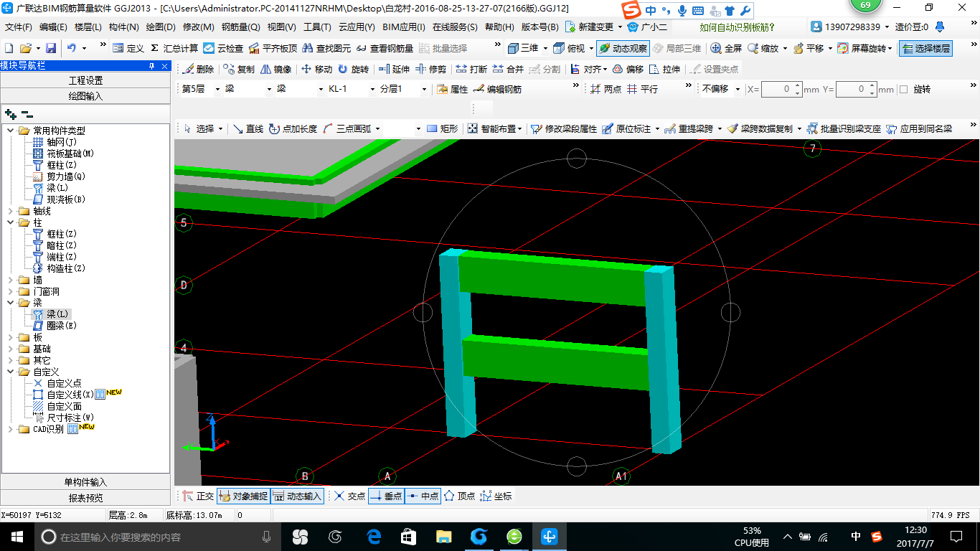980x551 pixels.
Task: Select the 镜像 mirror tool
Action: (275, 70)
